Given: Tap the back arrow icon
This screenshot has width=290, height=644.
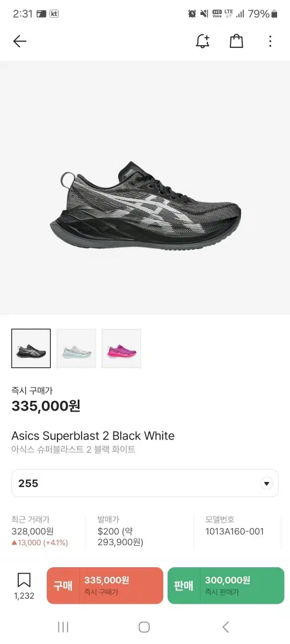Looking at the screenshot, I should click(x=20, y=41).
